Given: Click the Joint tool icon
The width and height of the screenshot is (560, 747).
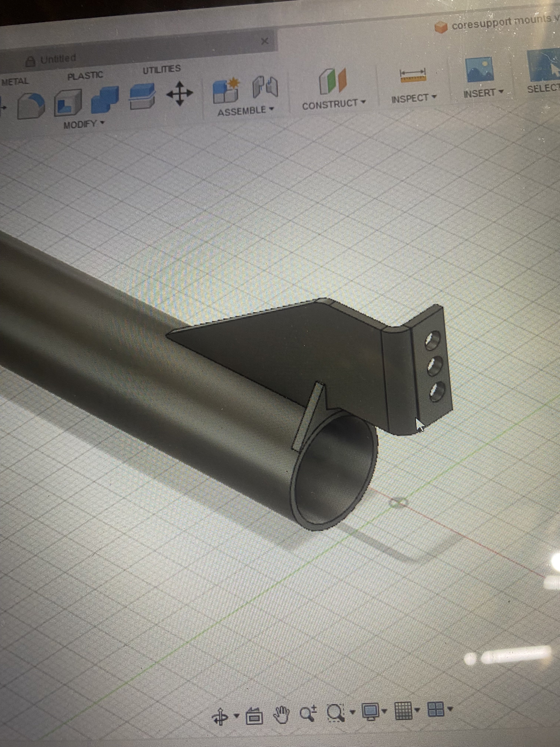Looking at the screenshot, I should pyautogui.click(x=266, y=87).
